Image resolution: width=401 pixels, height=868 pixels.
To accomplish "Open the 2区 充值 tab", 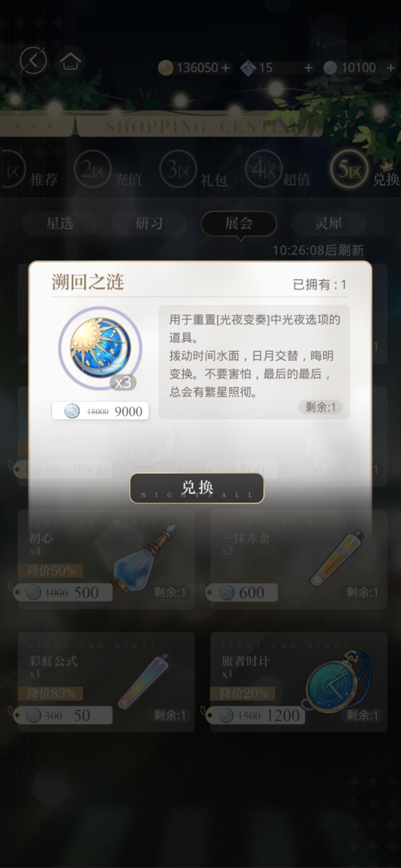I will (108, 171).
